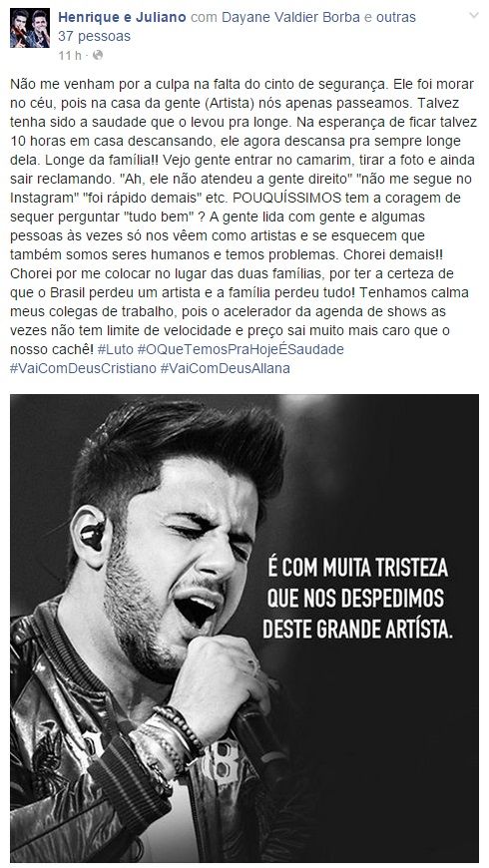
Task: Open the #Luto hashtag
Action: click(115, 350)
